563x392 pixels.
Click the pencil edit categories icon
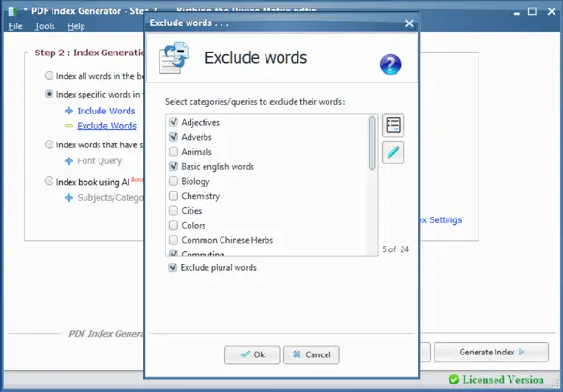point(393,153)
